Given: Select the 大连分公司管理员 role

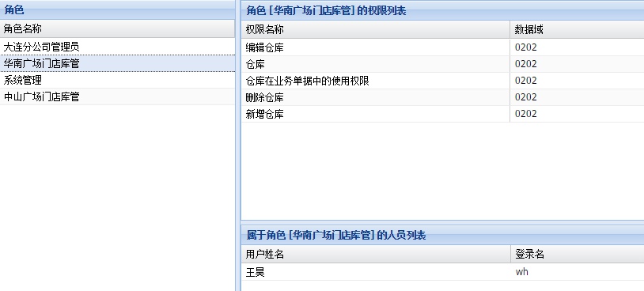Looking at the screenshot, I should (x=117, y=47).
